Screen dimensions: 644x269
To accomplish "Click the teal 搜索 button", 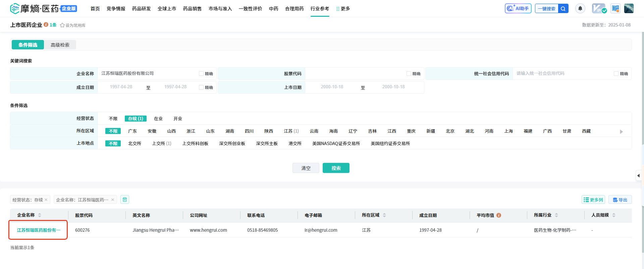I will [x=336, y=168].
